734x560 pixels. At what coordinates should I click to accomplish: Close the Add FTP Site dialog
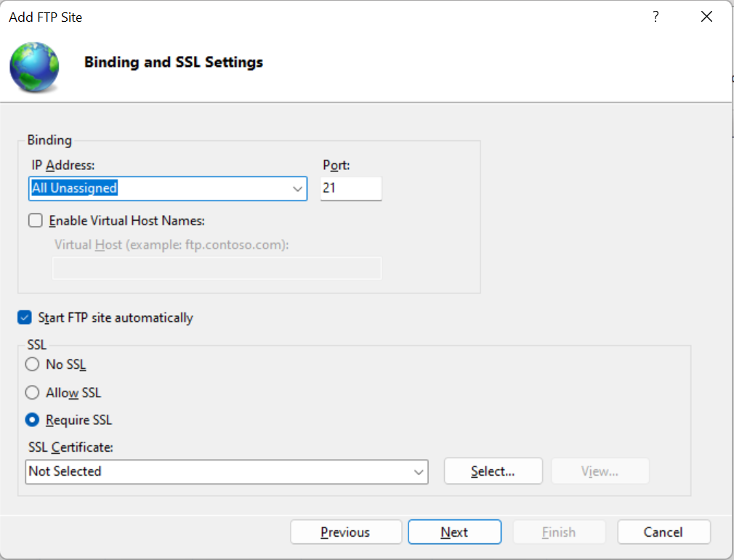click(x=706, y=17)
